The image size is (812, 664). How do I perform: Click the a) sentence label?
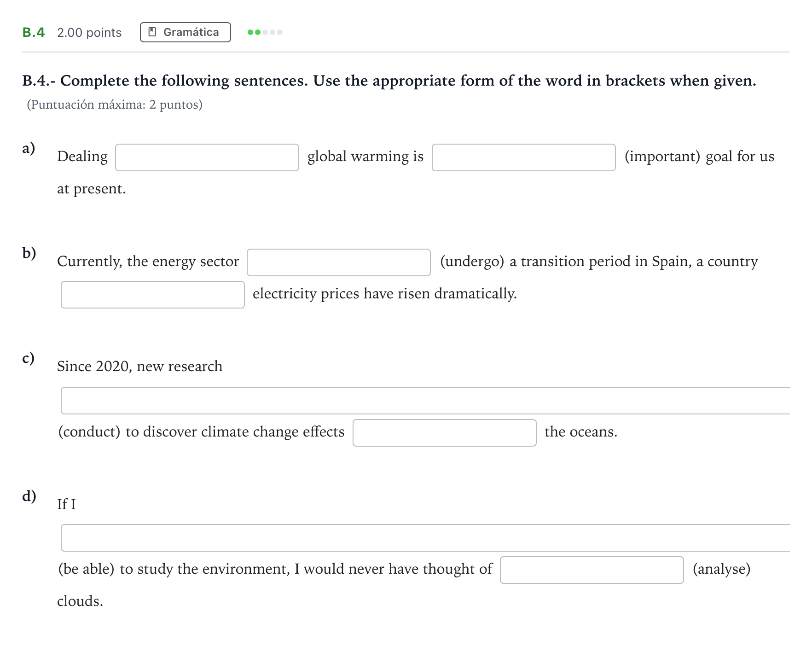point(29,148)
